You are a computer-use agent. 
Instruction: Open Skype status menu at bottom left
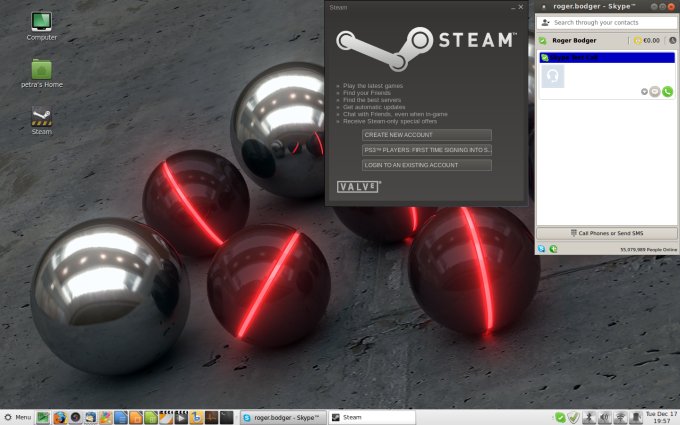(x=541, y=248)
